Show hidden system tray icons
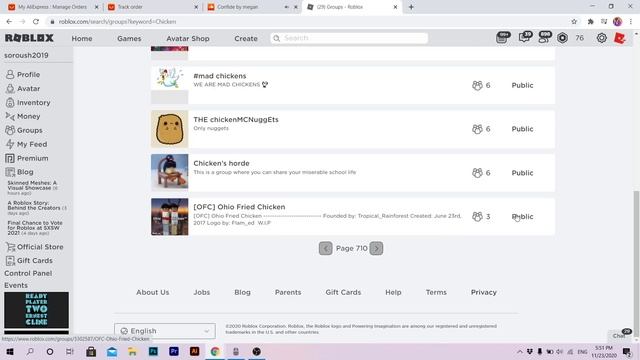 520,351
